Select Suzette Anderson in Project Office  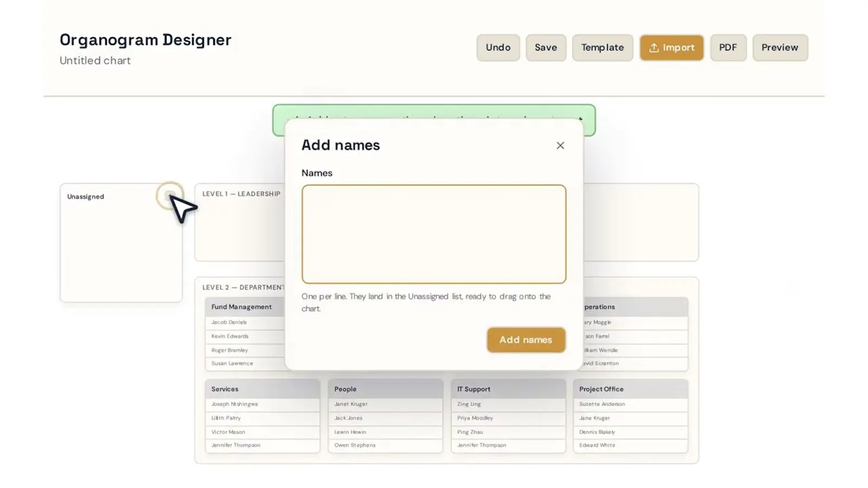pos(630,404)
